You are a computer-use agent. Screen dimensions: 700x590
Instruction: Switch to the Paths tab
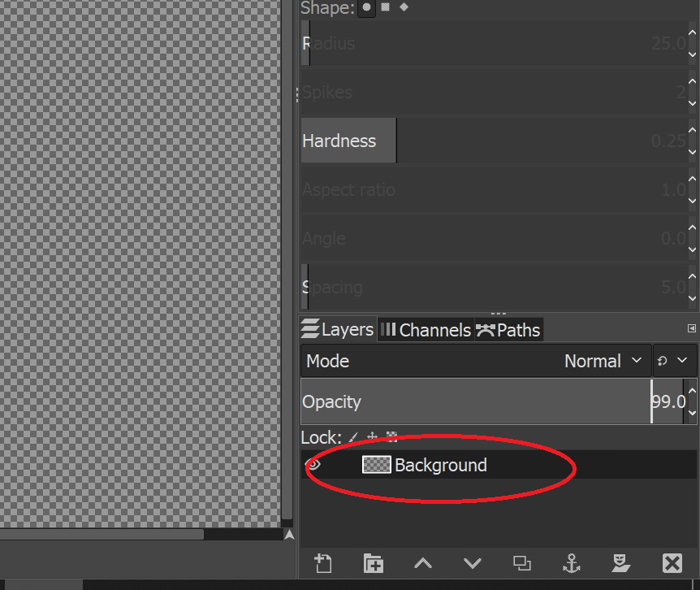coord(508,330)
